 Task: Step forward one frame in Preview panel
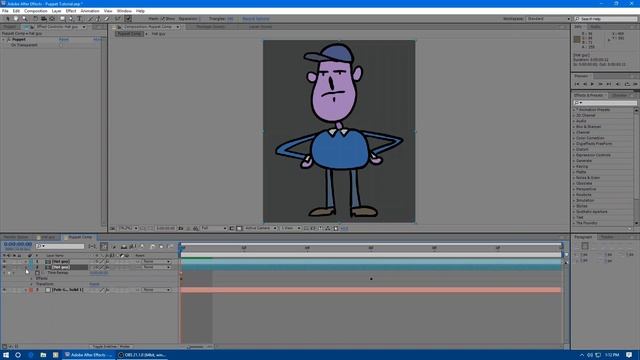coord(600,84)
